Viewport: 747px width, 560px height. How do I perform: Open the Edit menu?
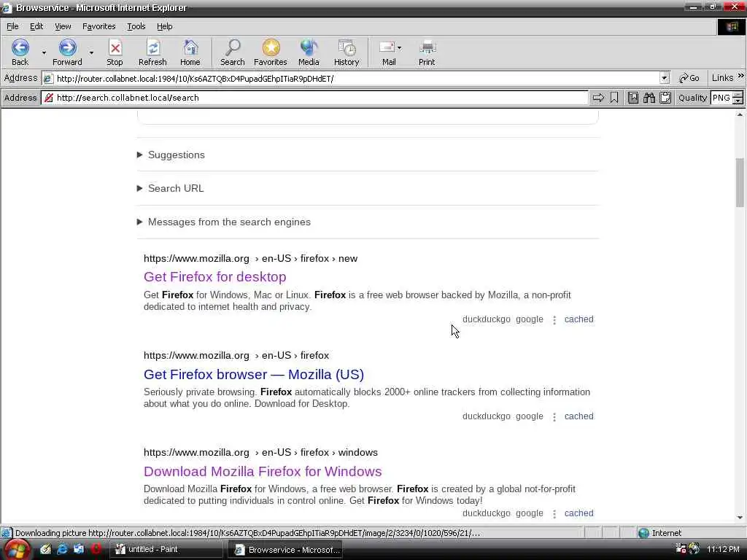pyautogui.click(x=36, y=27)
